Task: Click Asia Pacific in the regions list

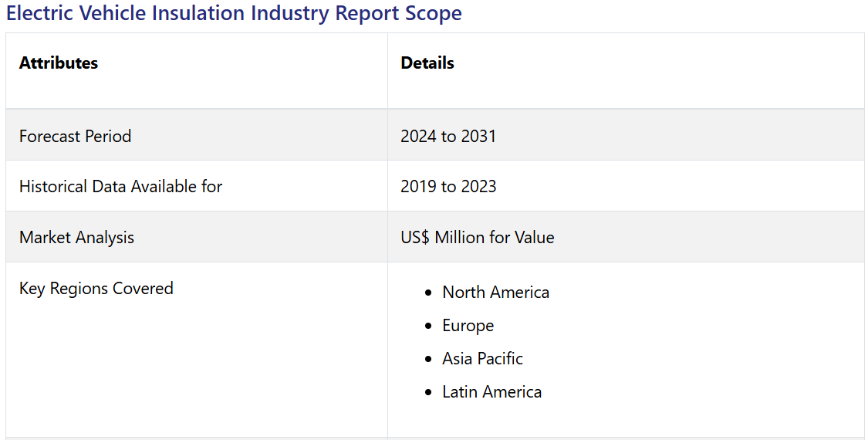Action: pyautogui.click(x=482, y=359)
